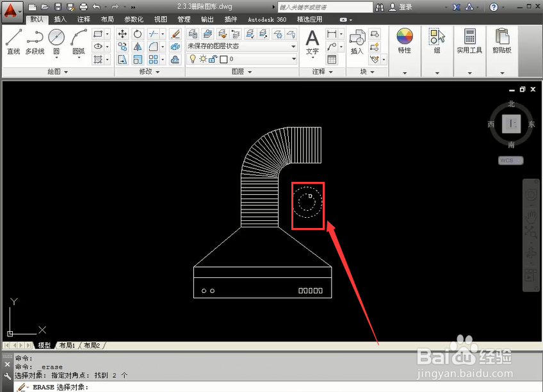Click the Save icon in quick access toolbar
The height and width of the screenshot is (392, 543).
pos(58,6)
